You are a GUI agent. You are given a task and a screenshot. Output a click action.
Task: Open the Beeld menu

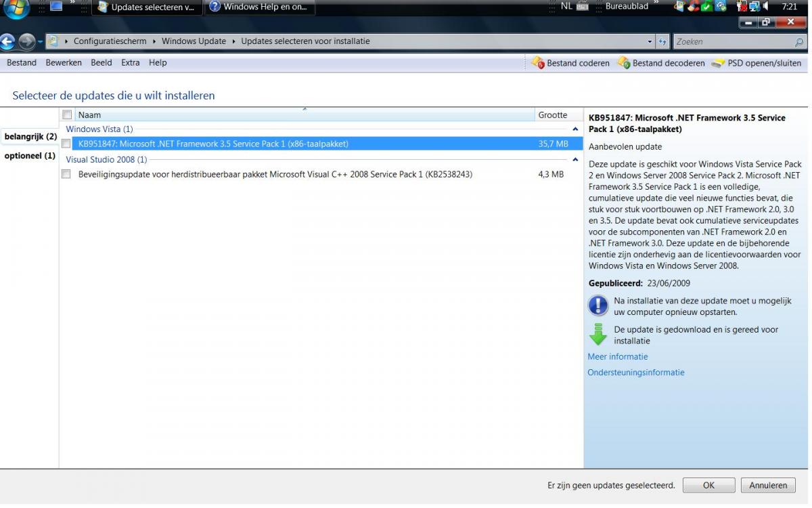click(101, 63)
